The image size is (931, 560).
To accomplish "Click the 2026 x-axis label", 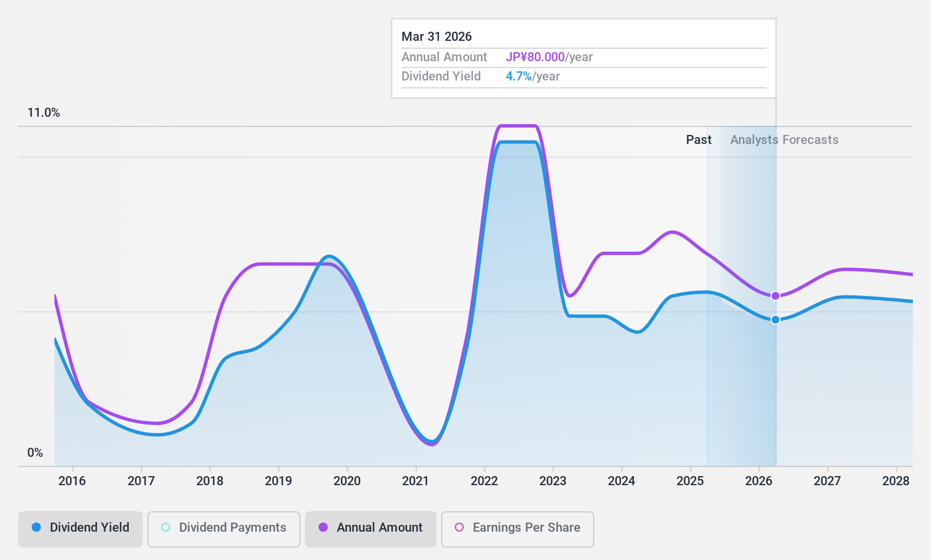I will [x=759, y=481].
